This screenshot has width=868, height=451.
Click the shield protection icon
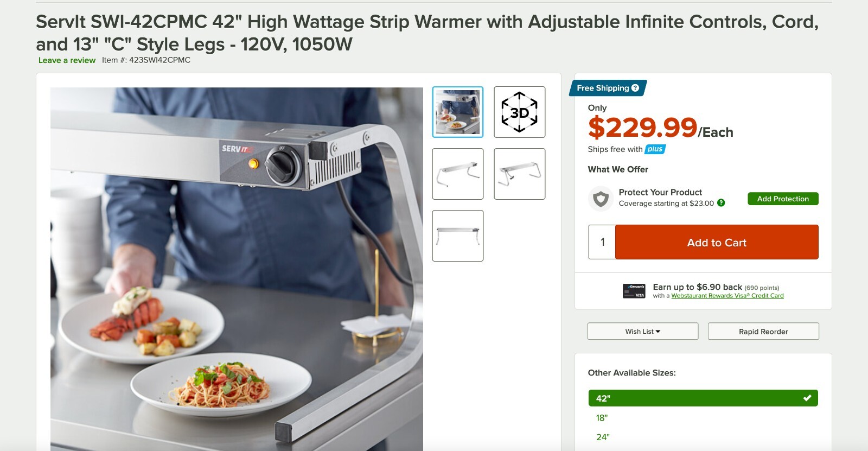[x=601, y=199]
